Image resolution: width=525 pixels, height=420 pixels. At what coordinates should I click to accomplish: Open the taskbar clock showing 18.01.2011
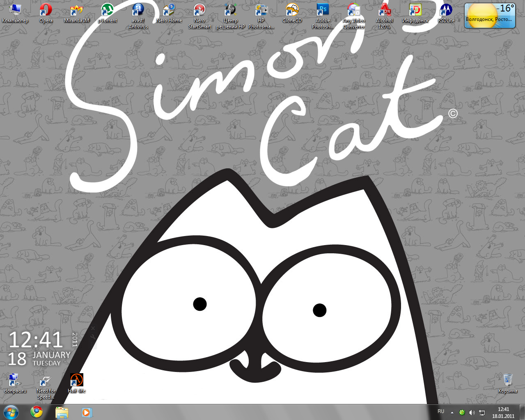pyautogui.click(x=503, y=412)
